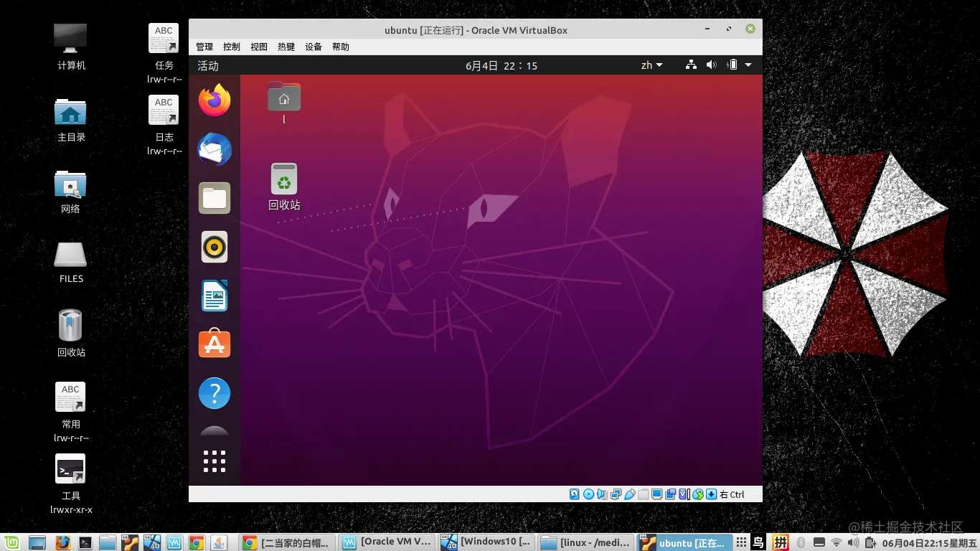
Task: Switch to the Windows10 VM taskbar window
Action: coord(486,542)
